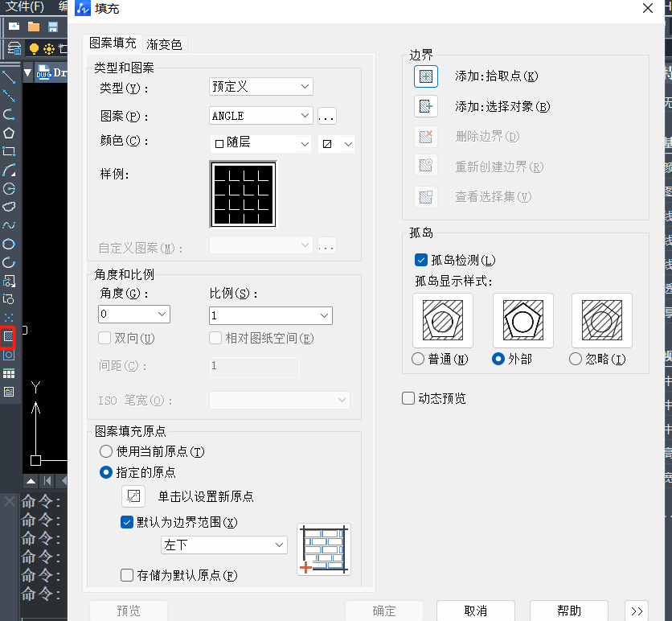Image resolution: width=672 pixels, height=621 pixels.
Task: Open the 比例 dropdown showing 1
Action: pos(271,315)
